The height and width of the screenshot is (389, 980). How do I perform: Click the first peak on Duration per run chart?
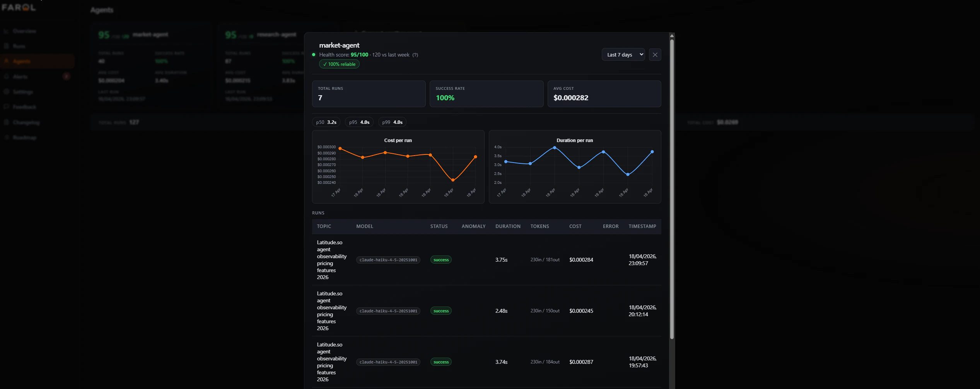pyautogui.click(x=555, y=147)
